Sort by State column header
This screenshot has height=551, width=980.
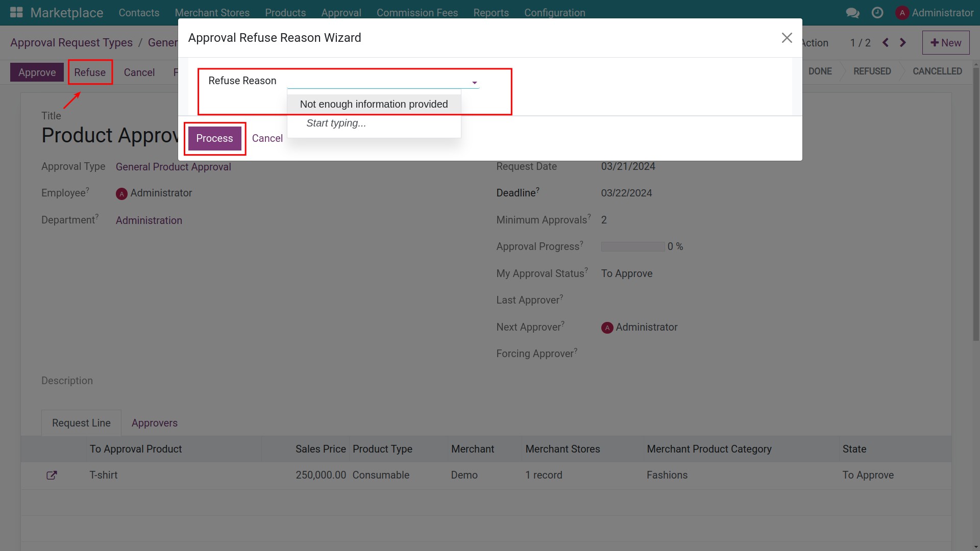pos(854,449)
